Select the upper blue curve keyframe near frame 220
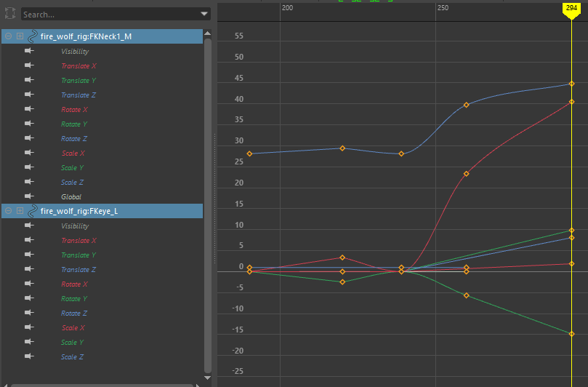 (342, 148)
